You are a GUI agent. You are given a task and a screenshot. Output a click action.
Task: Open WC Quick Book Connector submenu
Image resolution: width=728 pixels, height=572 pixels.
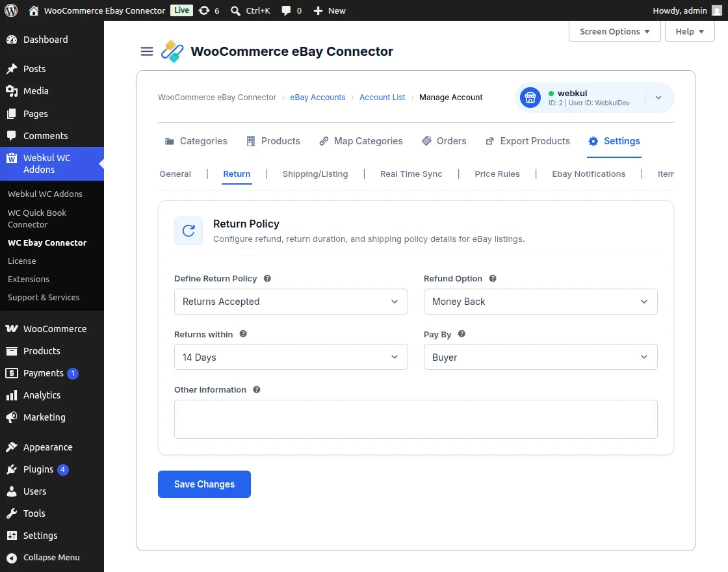(37, 218)
